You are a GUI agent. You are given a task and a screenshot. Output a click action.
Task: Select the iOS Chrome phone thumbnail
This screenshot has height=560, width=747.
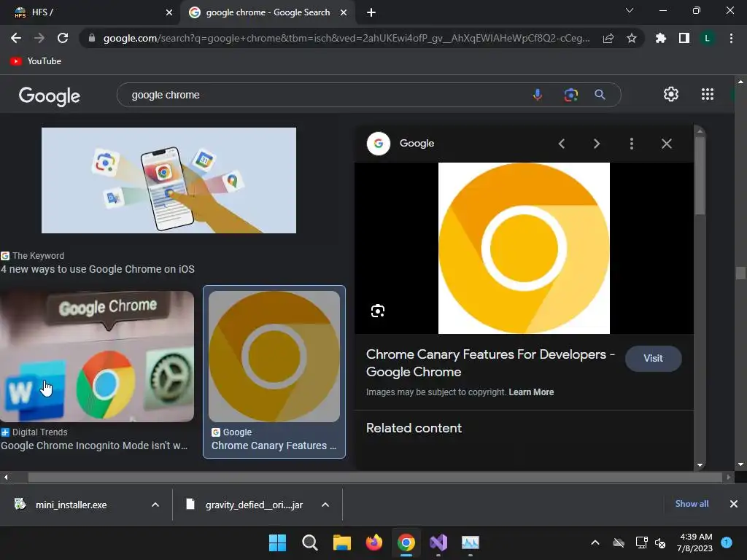169,181
